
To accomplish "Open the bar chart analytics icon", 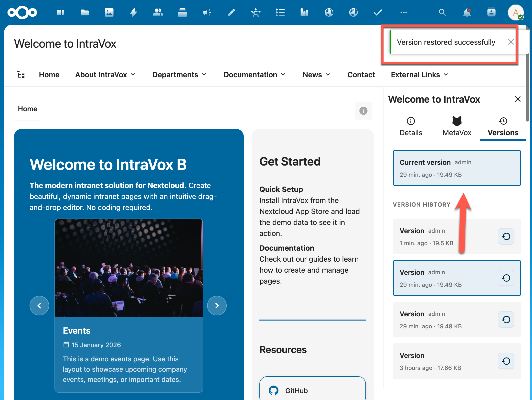I will 305,12.
